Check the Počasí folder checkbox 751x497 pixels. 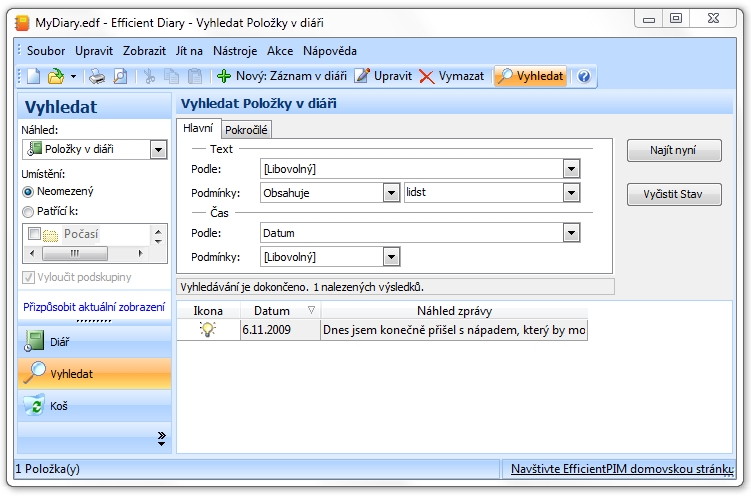click(x=34, y=234)
